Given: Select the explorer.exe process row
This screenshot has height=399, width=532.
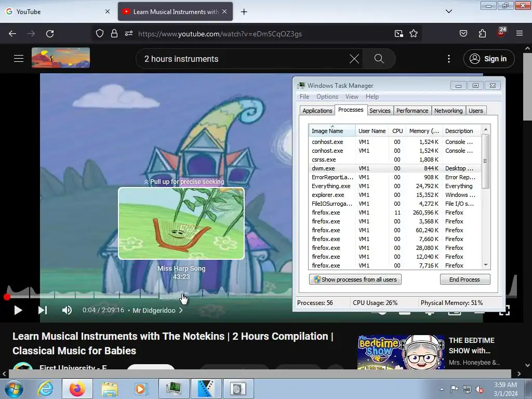Looking at the screenshot, I should click(395, 195).
